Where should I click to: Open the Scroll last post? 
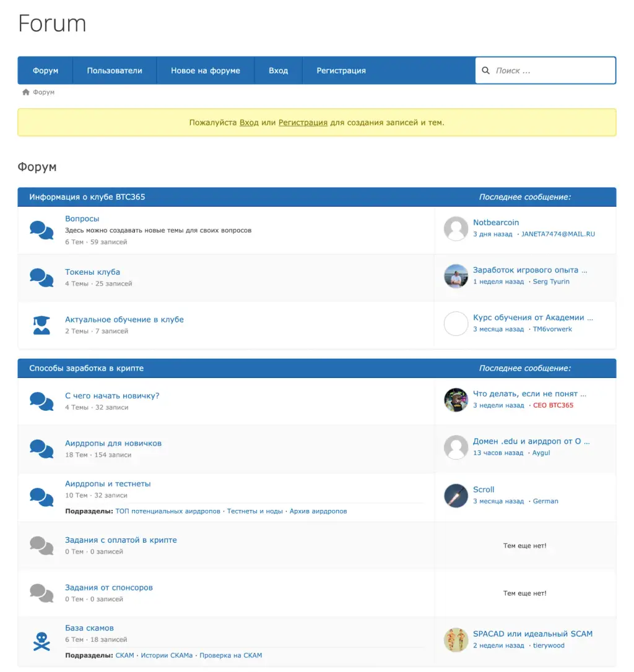tap(484, 490)
